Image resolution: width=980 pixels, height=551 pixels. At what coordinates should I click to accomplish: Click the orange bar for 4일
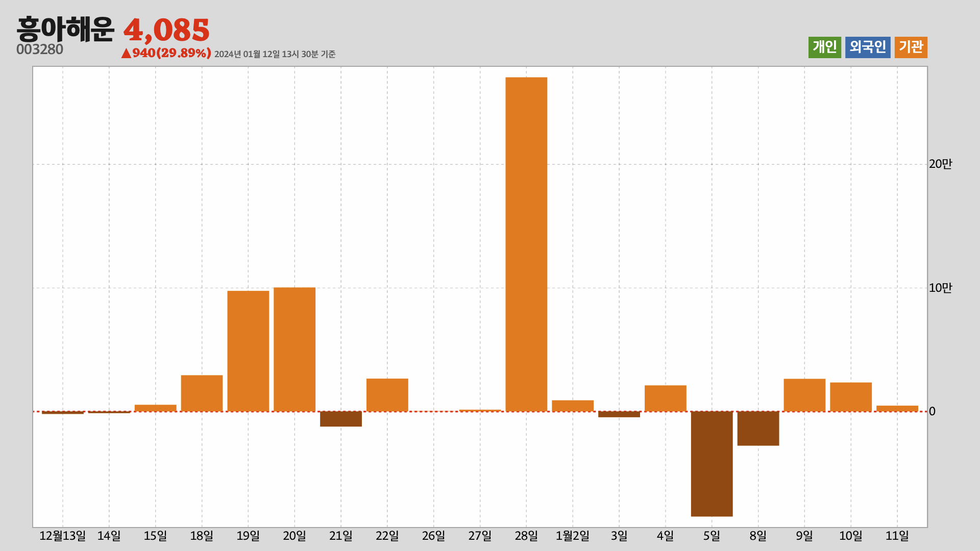666,398
